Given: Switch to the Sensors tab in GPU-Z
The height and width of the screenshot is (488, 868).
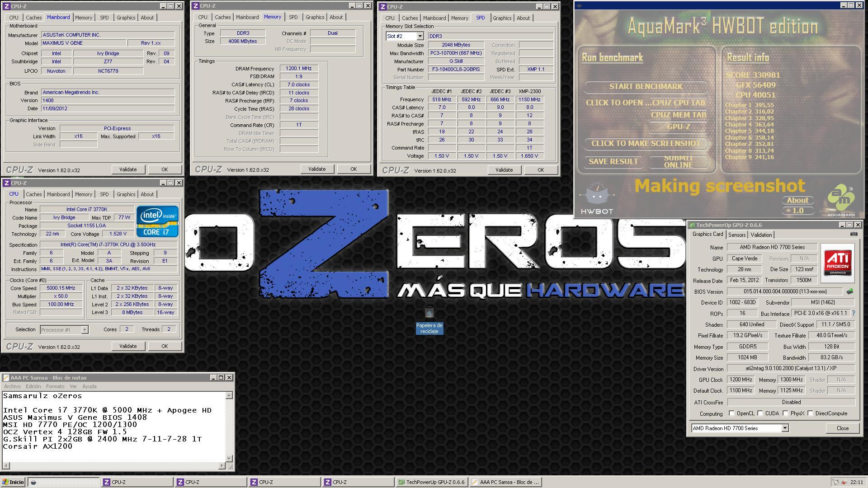Looking at the screenshot, I should [x=737, y=235].
